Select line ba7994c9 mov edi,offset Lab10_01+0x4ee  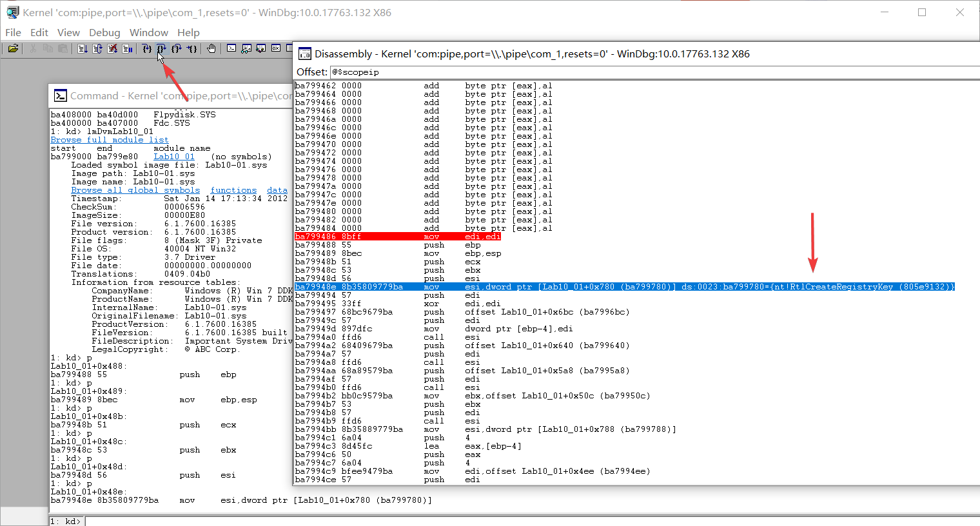coord(473,471)
